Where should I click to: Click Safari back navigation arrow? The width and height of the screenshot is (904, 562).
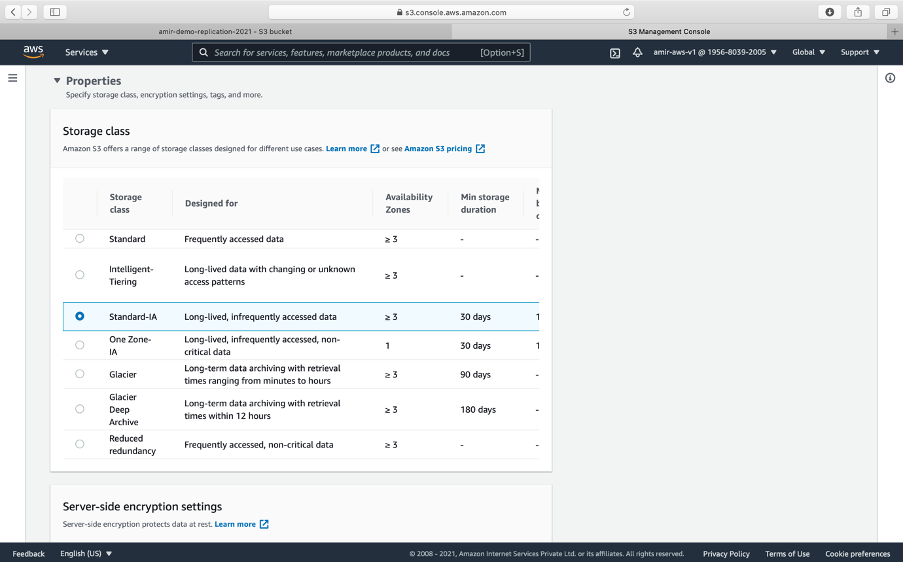[x=13, y=12]
